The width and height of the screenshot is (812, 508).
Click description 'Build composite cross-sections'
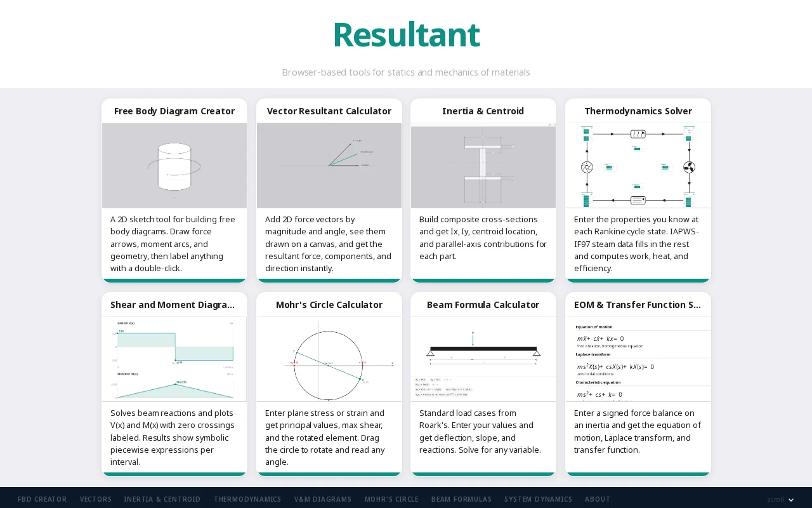point(483,237)
